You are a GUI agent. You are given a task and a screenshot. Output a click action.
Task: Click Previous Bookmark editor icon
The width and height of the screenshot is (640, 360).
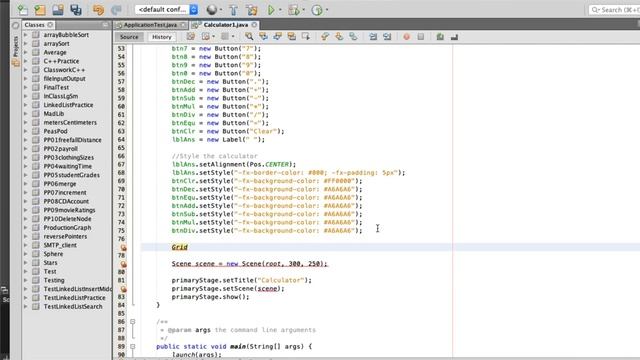[325, 37]
